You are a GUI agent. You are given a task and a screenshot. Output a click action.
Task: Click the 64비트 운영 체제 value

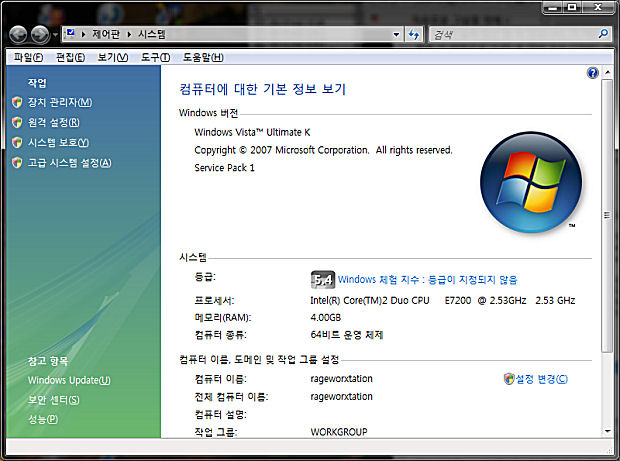(346, 335)
